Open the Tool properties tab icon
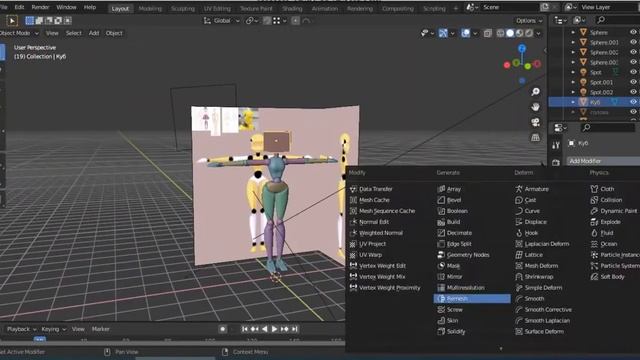 click(556, 145)
